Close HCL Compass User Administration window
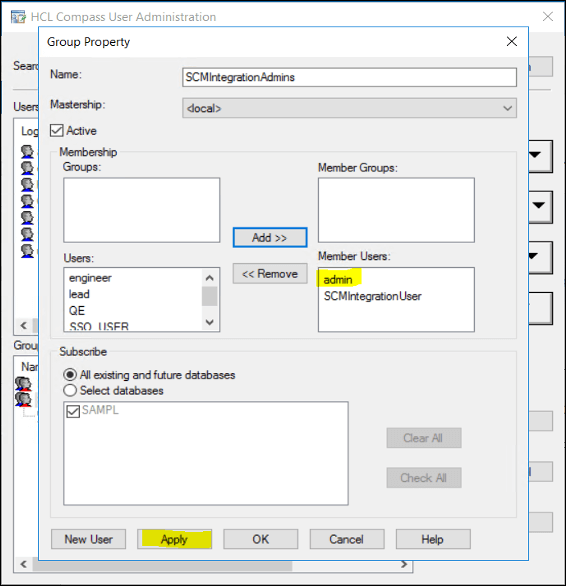 pos(548,16)
